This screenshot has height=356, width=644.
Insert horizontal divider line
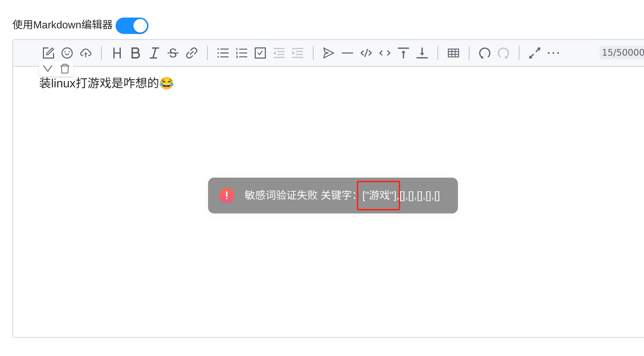pyautogui.click(x=347, y=53)
